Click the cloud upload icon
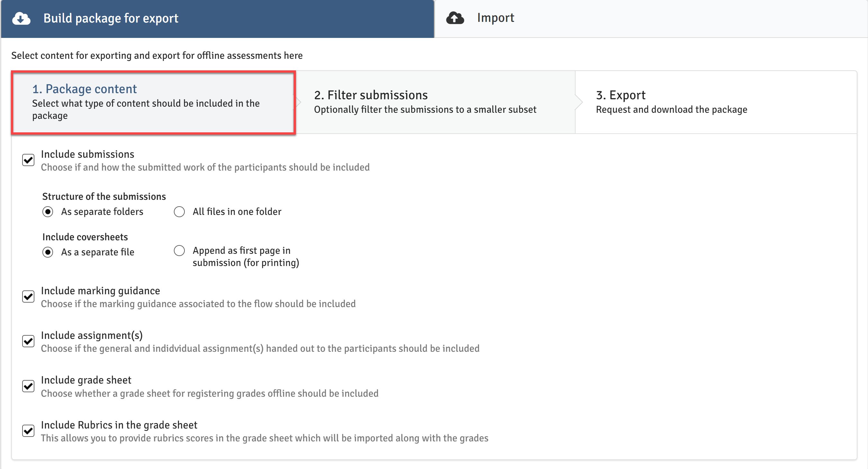868x469 pixels. point(455,18)
